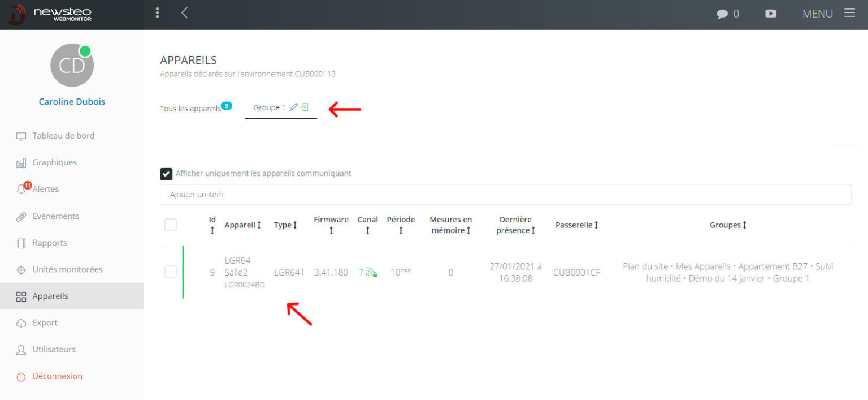The image size is (868, 400).
Task: Open the vertical three-dot options menu
Action: point(157,13)
